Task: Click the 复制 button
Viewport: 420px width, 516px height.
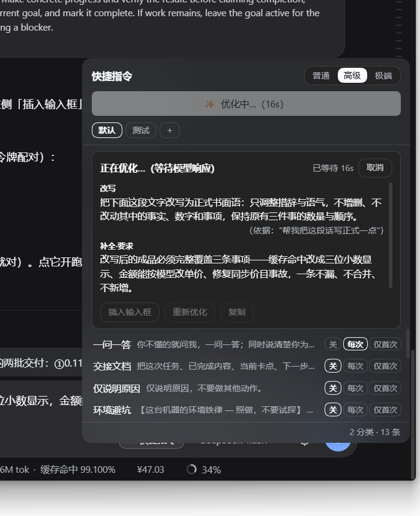Action: (237, 312)
